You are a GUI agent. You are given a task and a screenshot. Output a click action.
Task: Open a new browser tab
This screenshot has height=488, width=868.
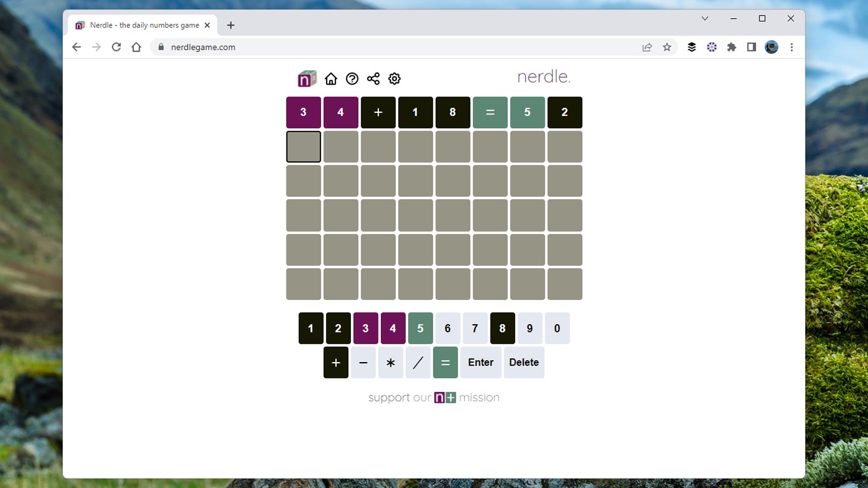coord(231,25)
